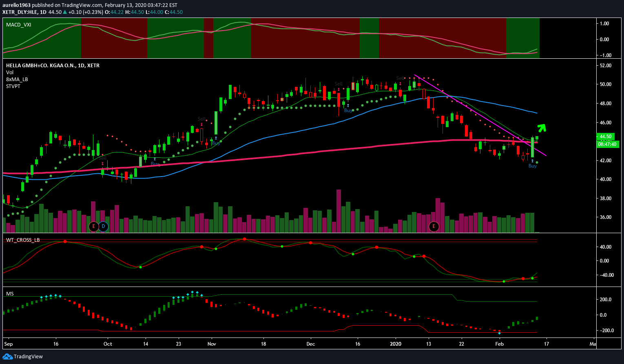Click the HELLA GMBH+CO. KGAA O.N. chart title
This screenshot has width=624, height=364.
point(53,65)
